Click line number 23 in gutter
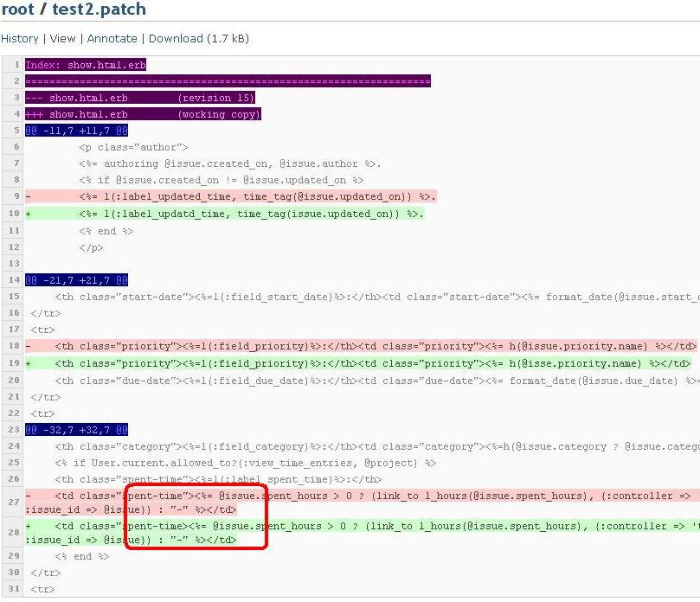700x602 pixels. pyautogui.click(x=15, y=430)
